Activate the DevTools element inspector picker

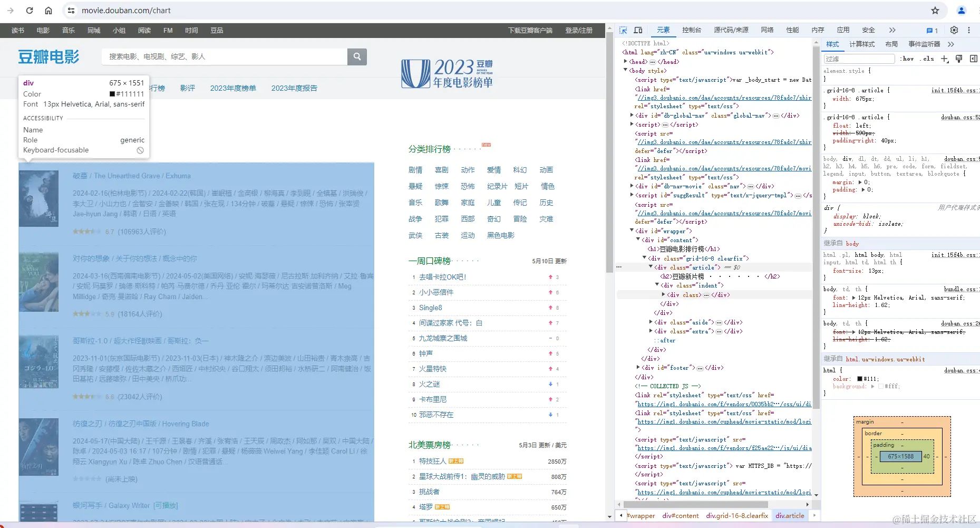pyautogui.click(x=623, y=30)
